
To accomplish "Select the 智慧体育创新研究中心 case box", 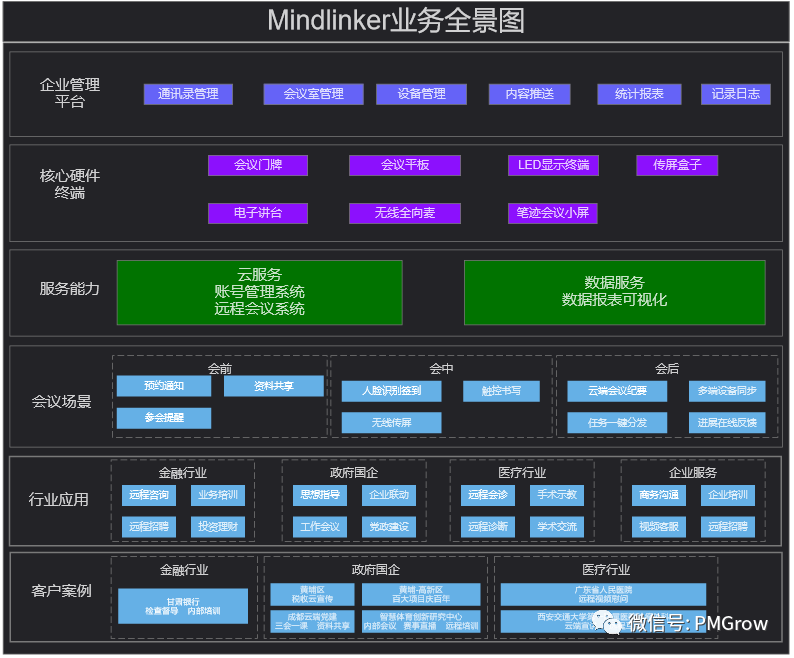I will pos(421,622).
